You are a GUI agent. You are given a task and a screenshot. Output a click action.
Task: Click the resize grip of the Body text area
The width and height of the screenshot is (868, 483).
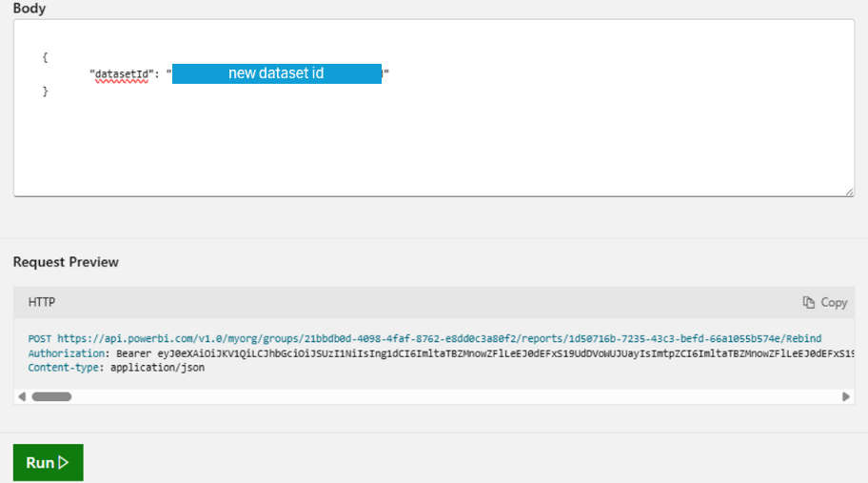tap(849, 191)
